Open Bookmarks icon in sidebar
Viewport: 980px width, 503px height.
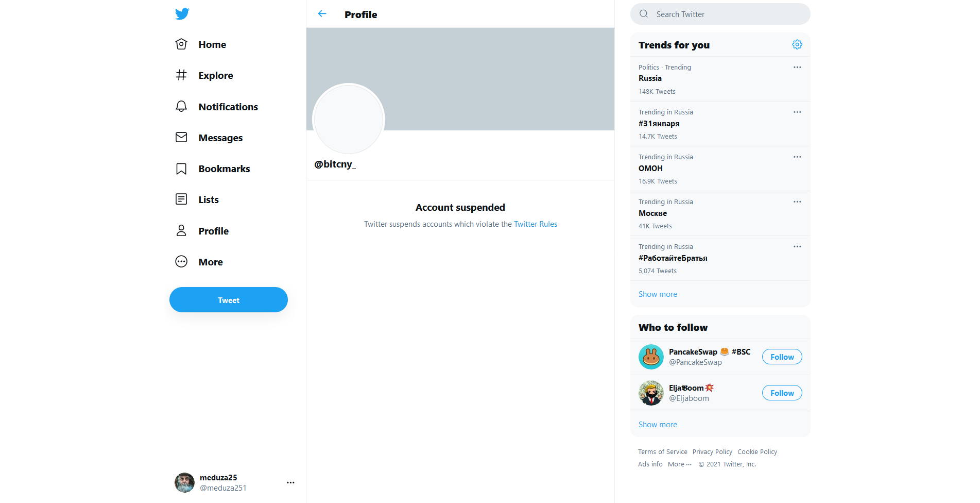click(x=181, y=169)
